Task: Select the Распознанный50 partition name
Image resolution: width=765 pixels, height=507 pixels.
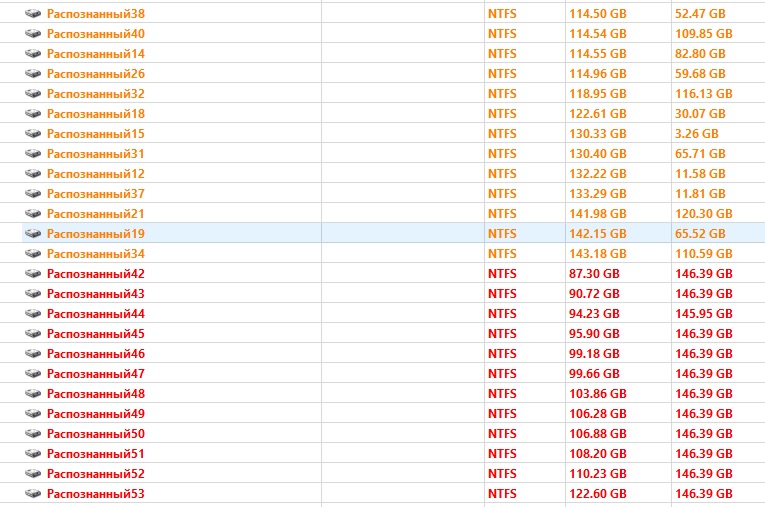Action: tap(95, 434)
